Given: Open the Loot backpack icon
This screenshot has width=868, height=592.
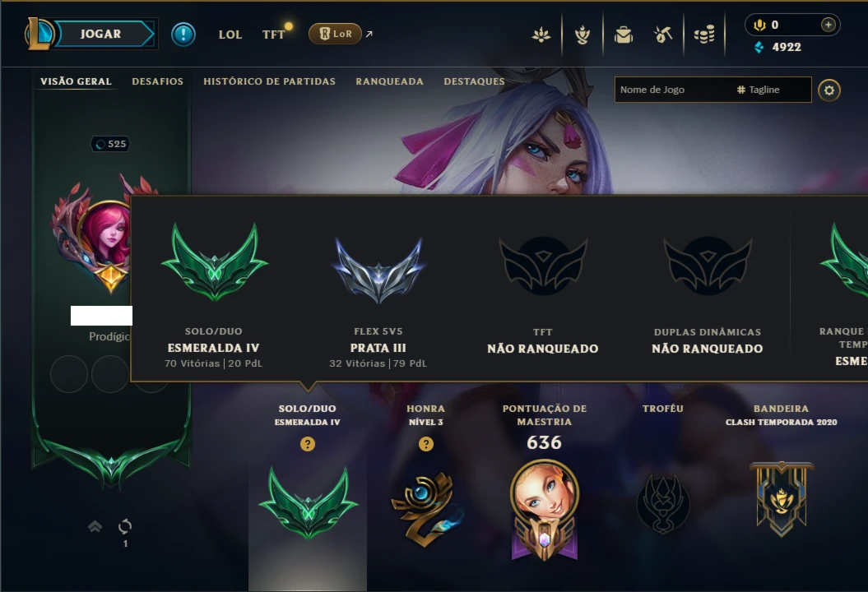Looking at the screenshot, I should pyautogui.click(x=624, y=35).
